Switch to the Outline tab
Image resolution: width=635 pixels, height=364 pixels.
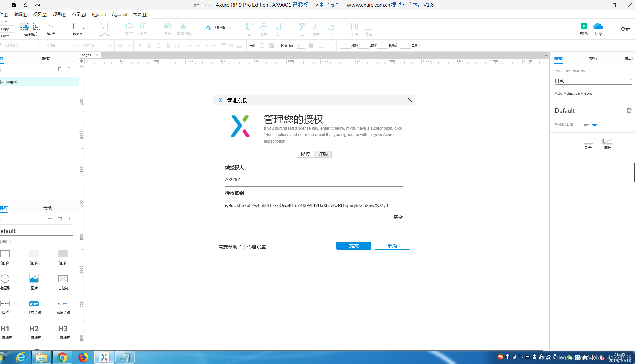click(46, 58)
